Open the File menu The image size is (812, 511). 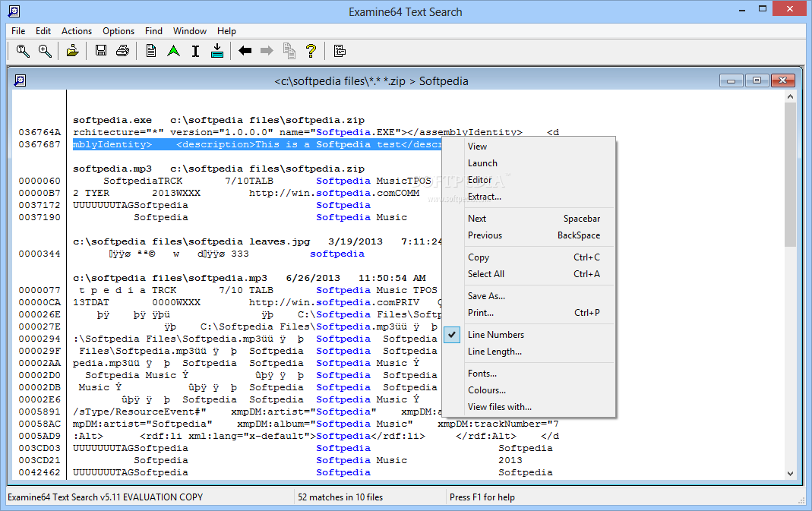click(18, 31)
